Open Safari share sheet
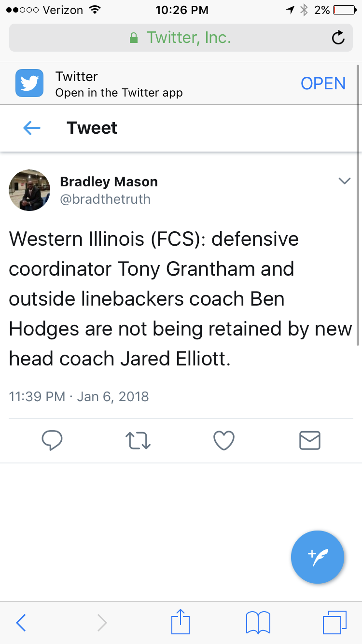362x644 pixels. click(x=181, y=622)
